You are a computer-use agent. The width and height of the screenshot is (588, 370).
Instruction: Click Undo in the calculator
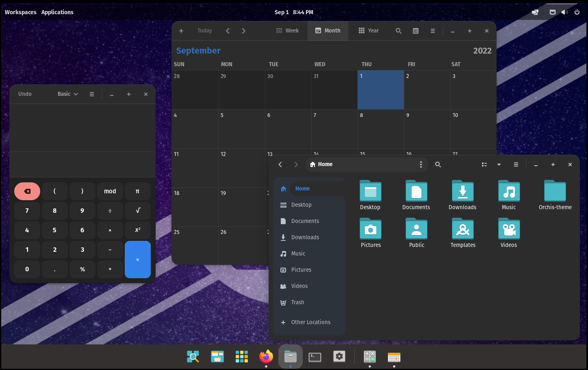pos(25,94)
